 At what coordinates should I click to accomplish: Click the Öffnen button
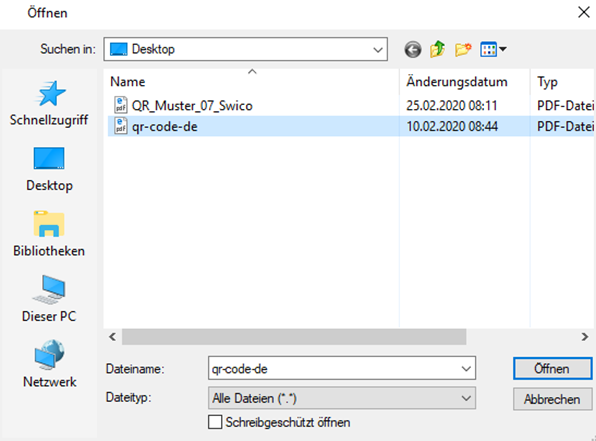[552, 368]
